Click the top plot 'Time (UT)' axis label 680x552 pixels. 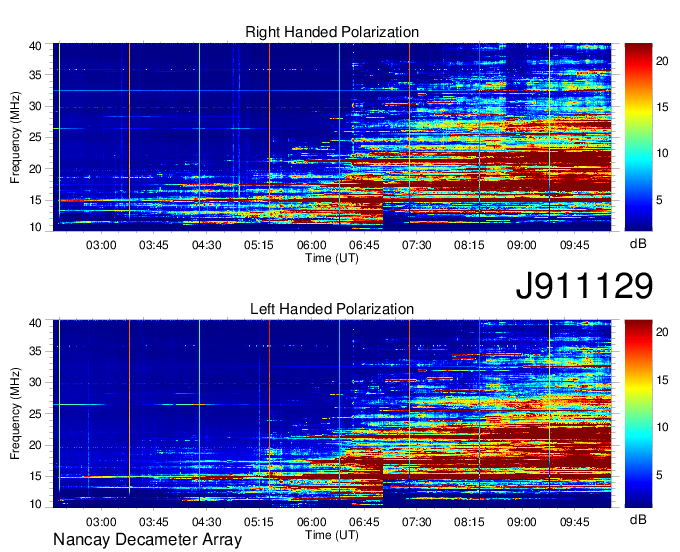tap(332, 258)
